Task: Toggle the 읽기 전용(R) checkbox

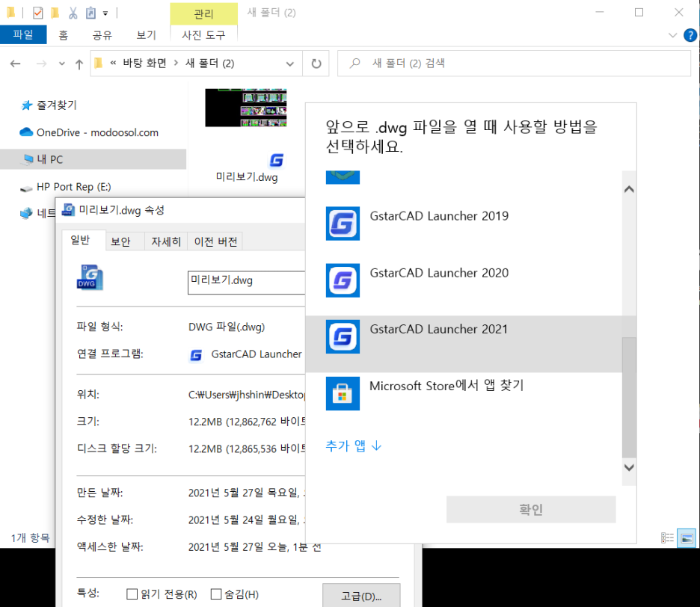Action: tap(132, 594)
